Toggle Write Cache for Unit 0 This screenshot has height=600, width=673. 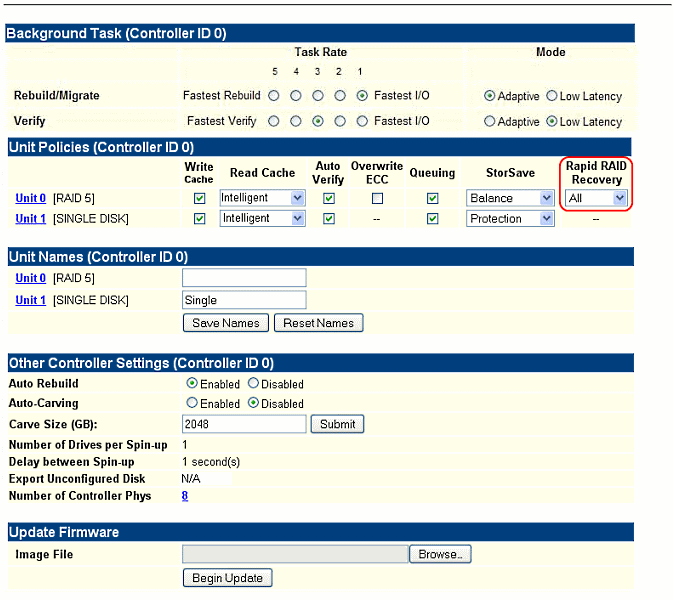point(200,198)
